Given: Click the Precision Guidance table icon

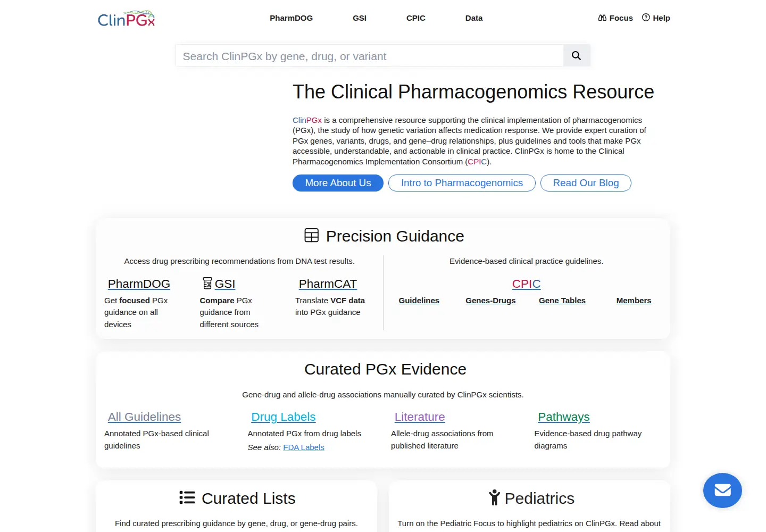Looking at the screenshot, I should (x=311, y=235).
